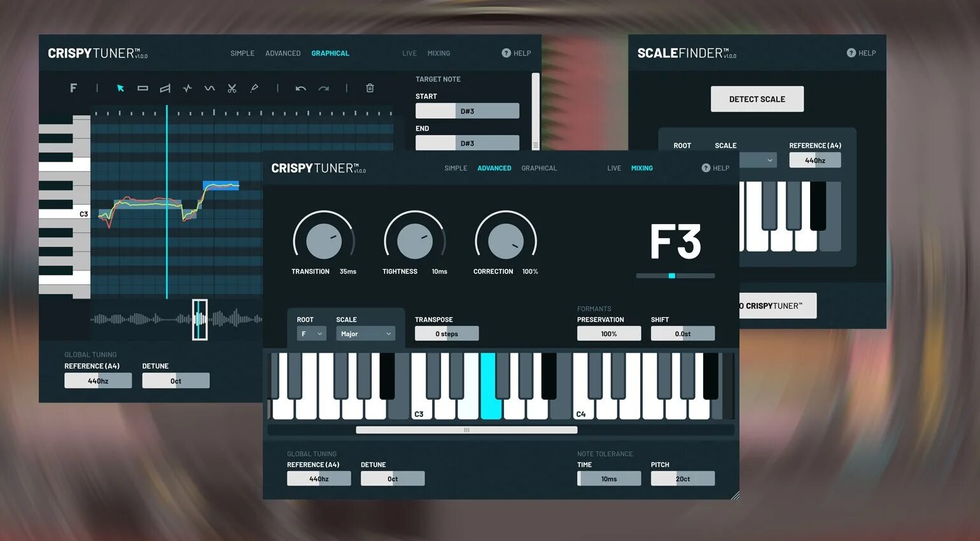The width and height of the screenshot is (980, 541).
Task: Click the resize grip of advanced window
Action: click(x=735, y=495)
